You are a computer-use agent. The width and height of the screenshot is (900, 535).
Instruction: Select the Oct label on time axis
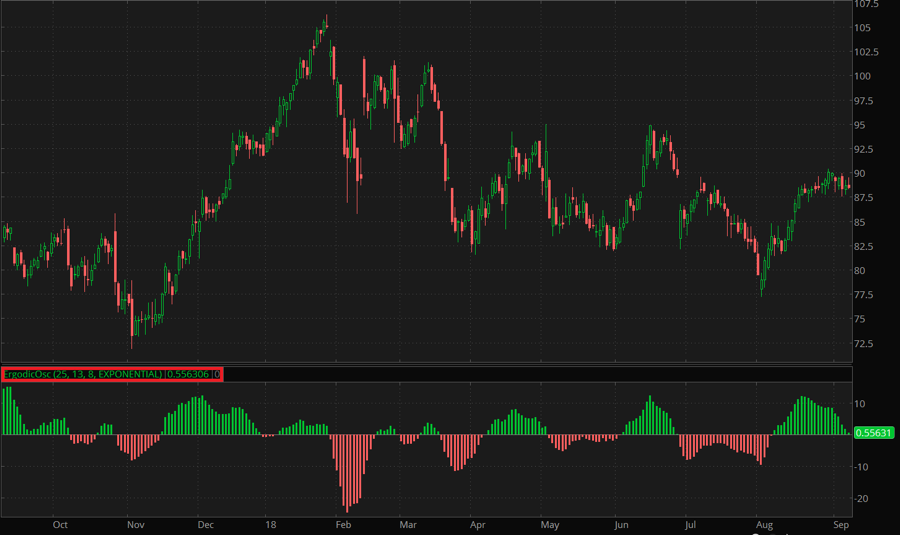[x=60, y=523]
